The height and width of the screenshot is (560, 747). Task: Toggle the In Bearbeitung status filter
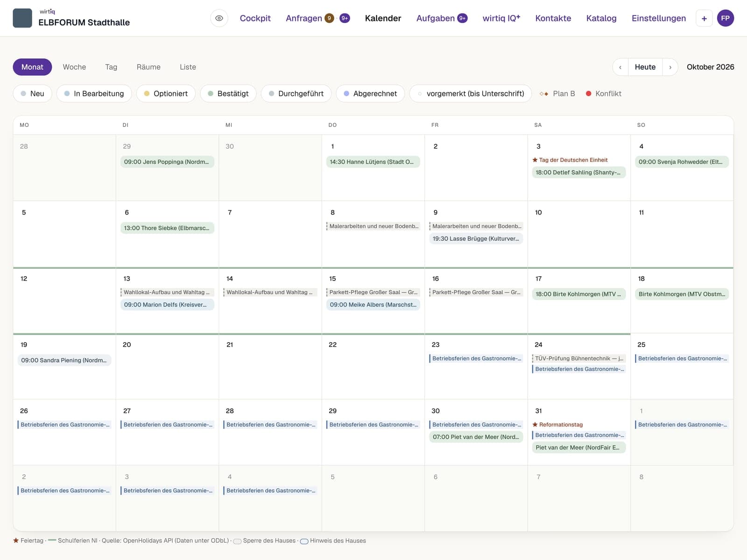tap(94, 93)
